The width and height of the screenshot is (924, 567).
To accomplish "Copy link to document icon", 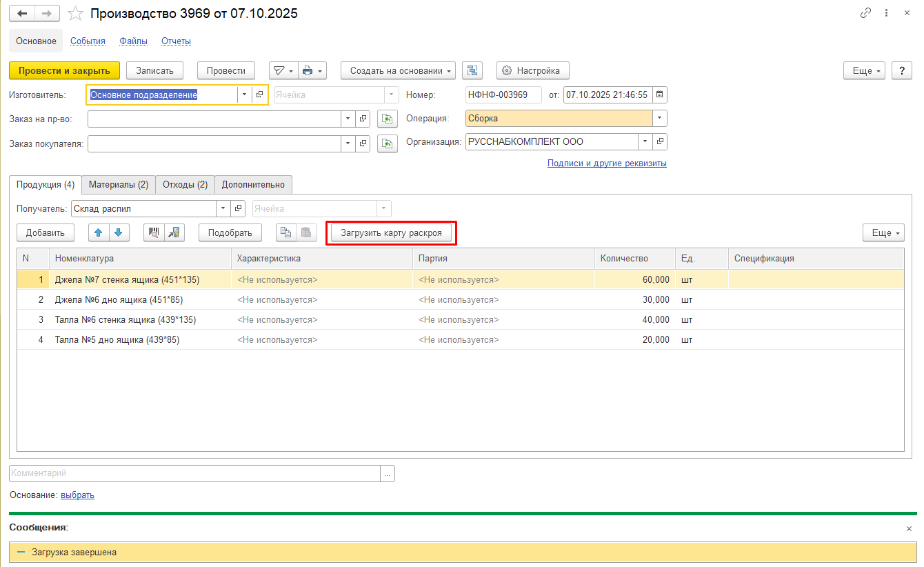I will pos(865,13).
